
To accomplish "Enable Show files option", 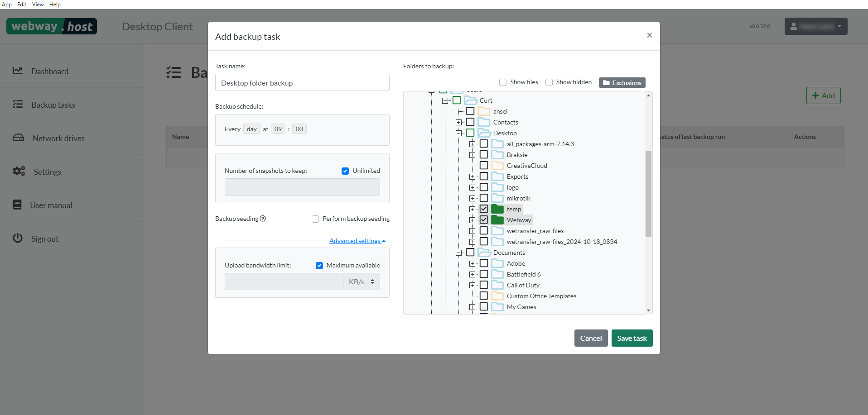I will point(503,82).
